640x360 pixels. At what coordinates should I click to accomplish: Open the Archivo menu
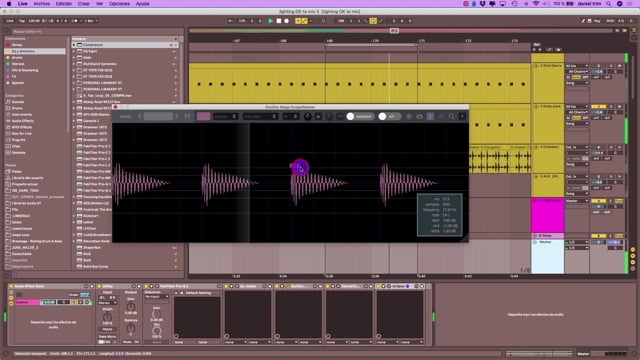[42, 4]
